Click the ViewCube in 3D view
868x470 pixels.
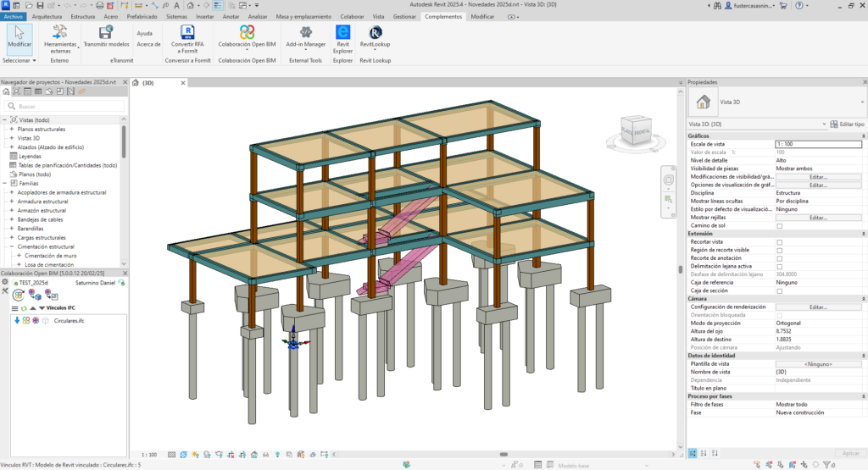634,131
